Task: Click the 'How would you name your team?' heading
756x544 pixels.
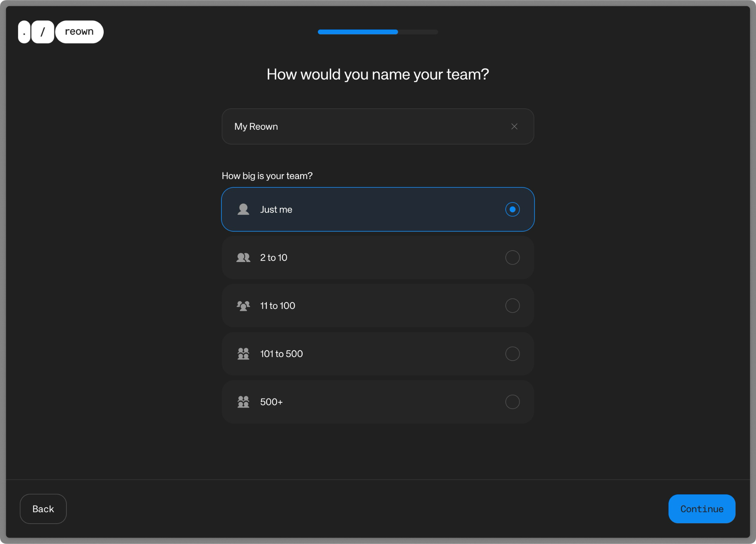Action: [x=378, y=75]
